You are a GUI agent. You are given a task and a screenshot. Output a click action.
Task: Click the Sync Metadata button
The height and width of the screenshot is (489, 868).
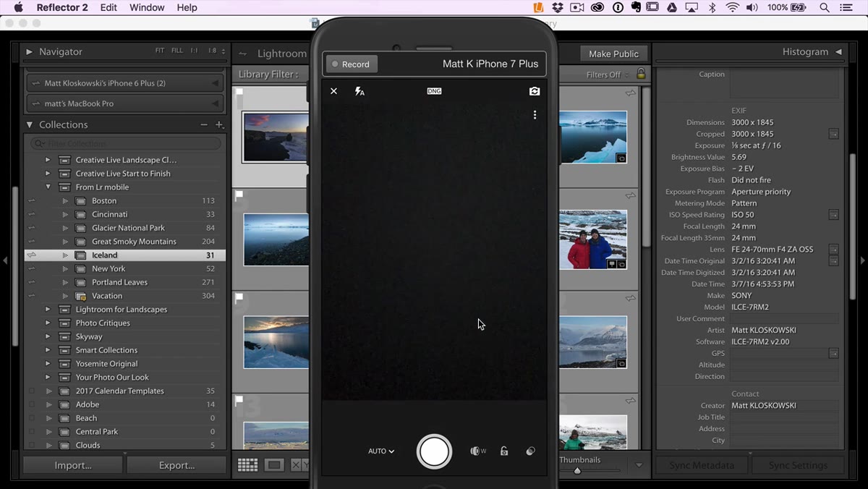pos(702,465)
